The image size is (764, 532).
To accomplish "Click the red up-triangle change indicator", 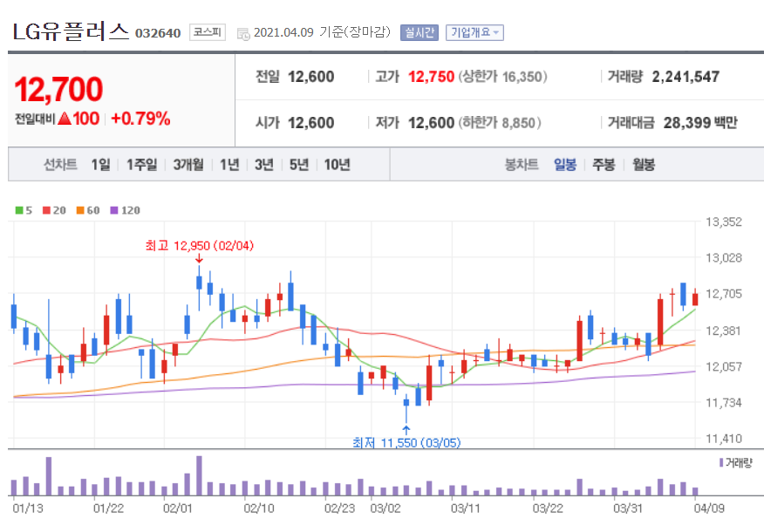I will [x=65, y=119].
